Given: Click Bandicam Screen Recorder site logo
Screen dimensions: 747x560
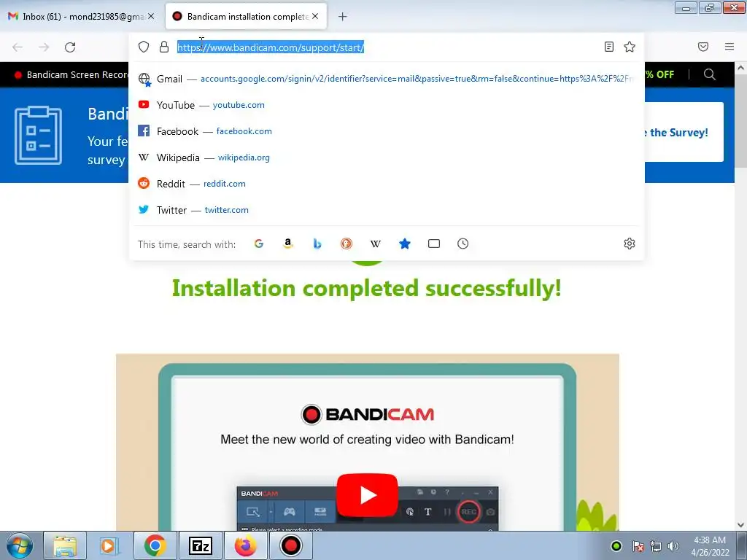Looking at the screenshot, I should pyautogui.click(x=71, y=75).
